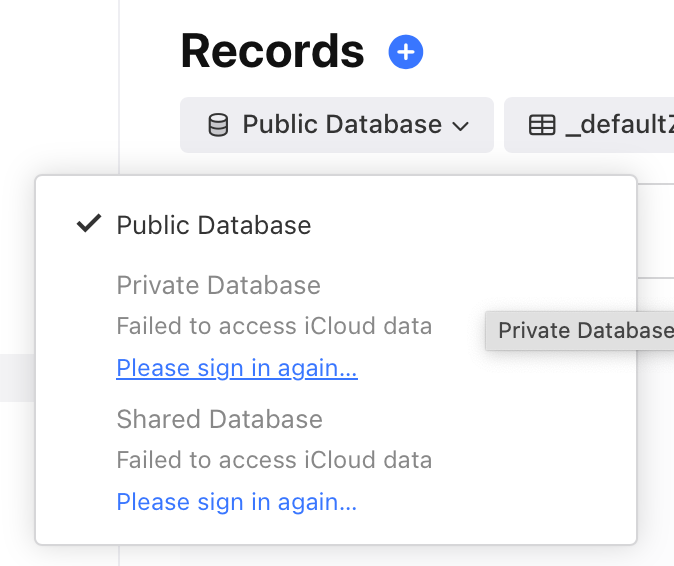This screenshot has height=566, width=674.
Task: Select the checked Public Database menu option
Action: coord(214,225)
